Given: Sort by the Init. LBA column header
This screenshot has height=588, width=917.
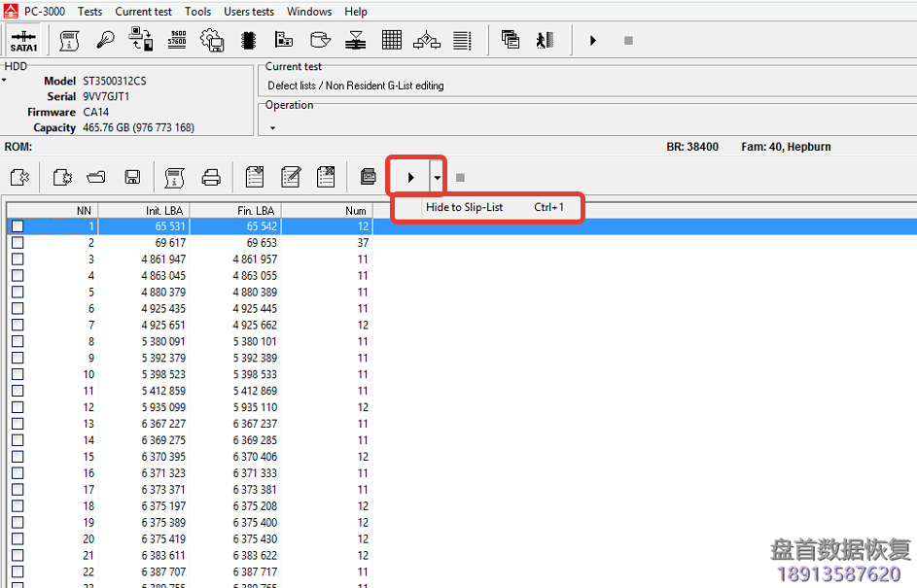Looking at the screenshot, I should click(144, 210).
